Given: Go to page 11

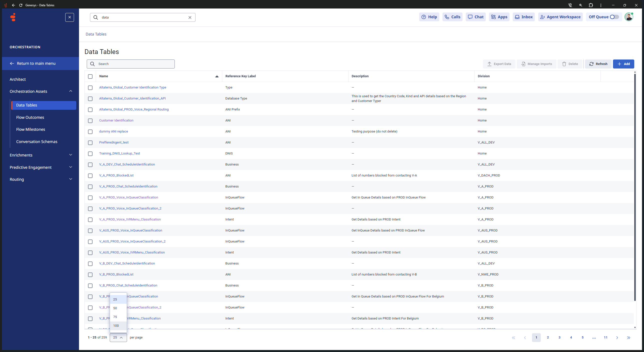Looking at the screenshot, I should tap(605, 337).
